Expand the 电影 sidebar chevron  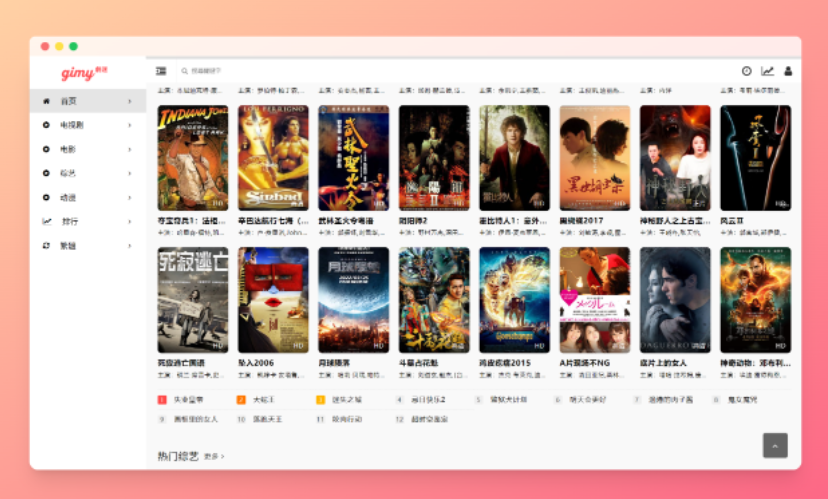(129, 149)
